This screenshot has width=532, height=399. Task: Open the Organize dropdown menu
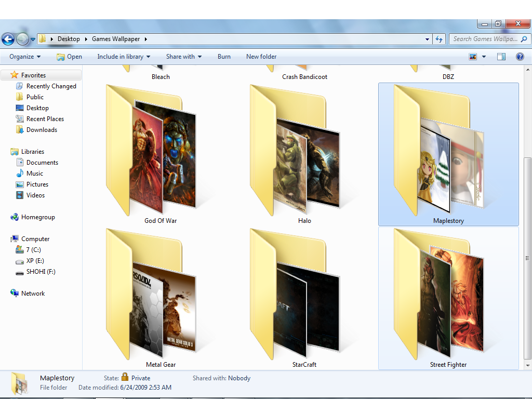pos(24,57)
